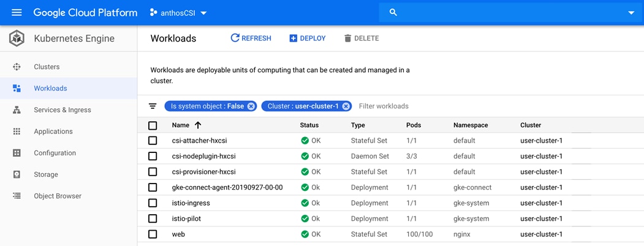The height and width of the screenshot is (246, 644).
Task: Click the green status icon for web
Action: (x=305, y=234)
